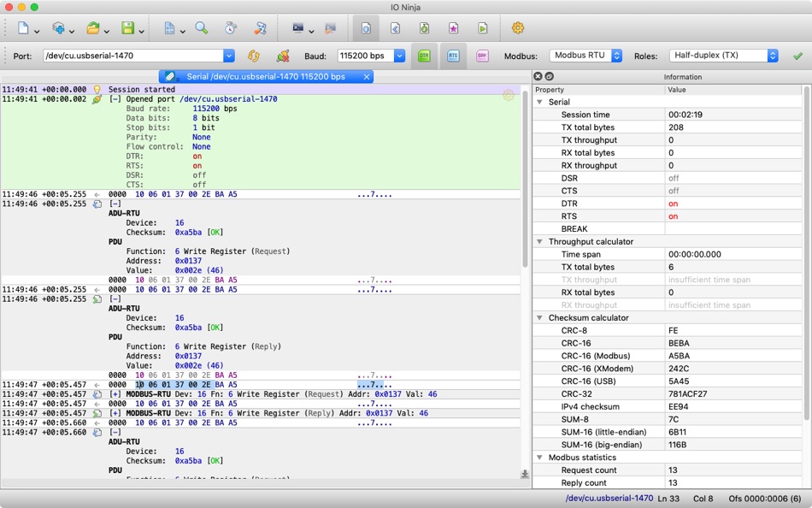Click the grayed terminal transmit icon

330,28
